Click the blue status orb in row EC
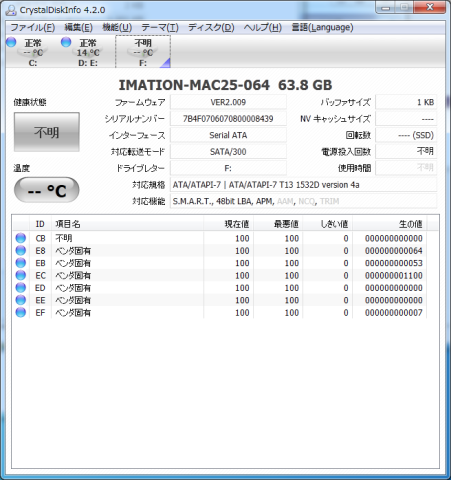This screenshot has height=480, width=451. click(x=21, y=275)
